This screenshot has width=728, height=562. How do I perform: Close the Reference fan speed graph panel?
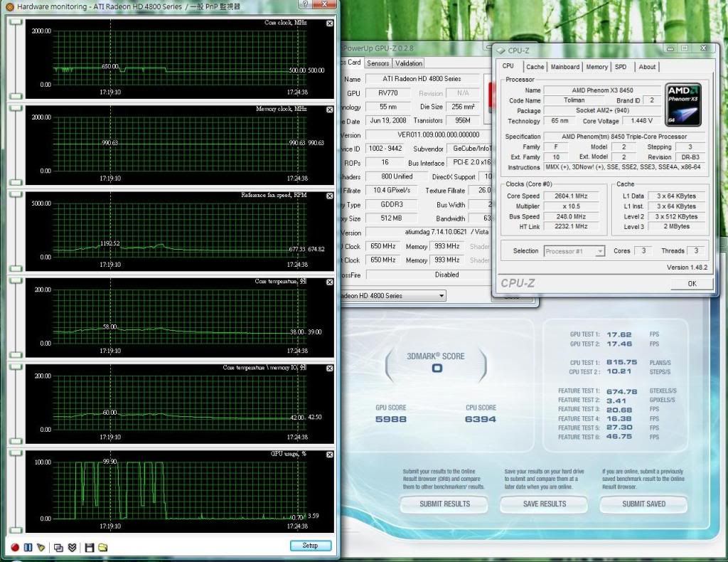point(330,196)
